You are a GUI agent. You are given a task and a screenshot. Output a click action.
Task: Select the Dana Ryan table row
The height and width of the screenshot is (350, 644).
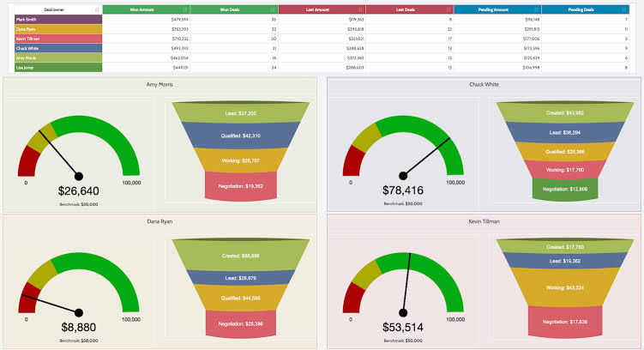click(53, 29)
